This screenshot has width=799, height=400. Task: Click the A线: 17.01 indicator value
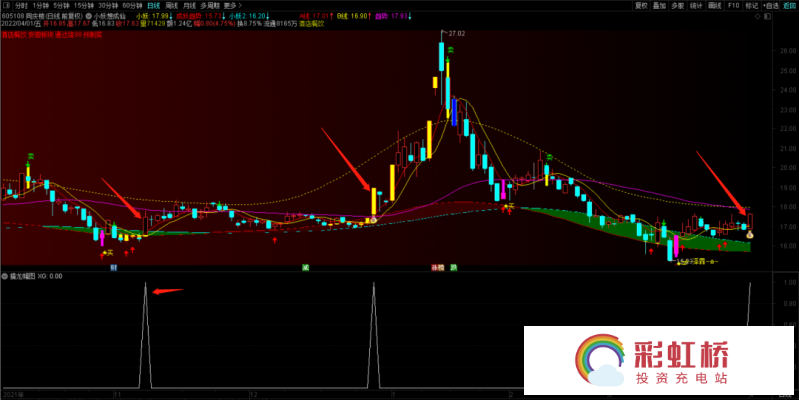point(315,16)
